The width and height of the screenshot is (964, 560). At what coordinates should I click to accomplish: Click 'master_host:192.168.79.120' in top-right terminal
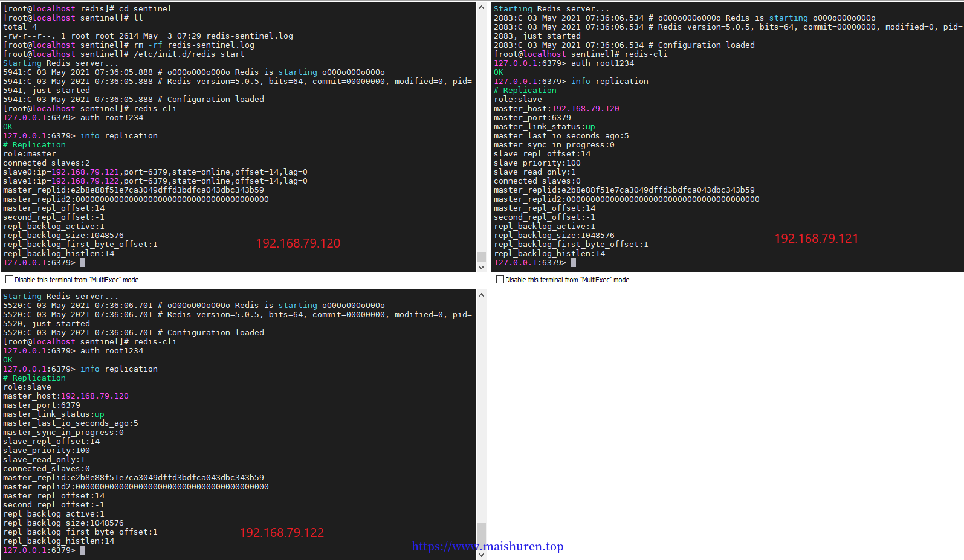coord(557,109)
